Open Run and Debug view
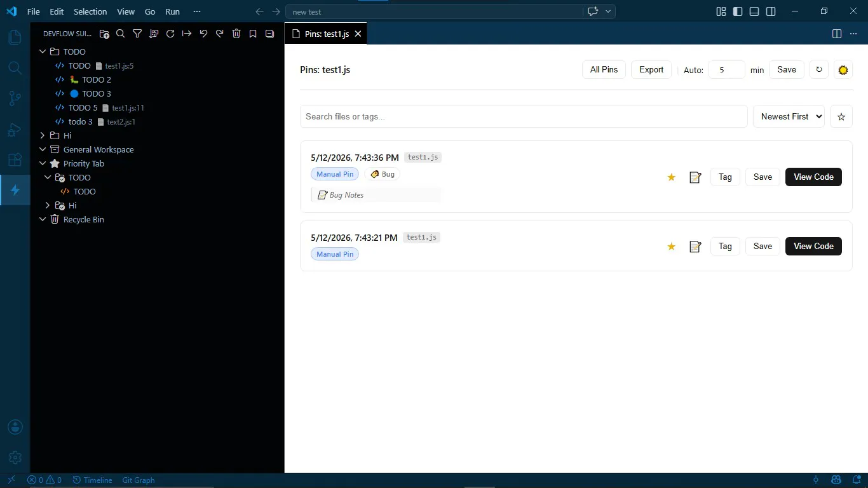The height and width of the screenshot is (488, 868). [x=15, y=130]
